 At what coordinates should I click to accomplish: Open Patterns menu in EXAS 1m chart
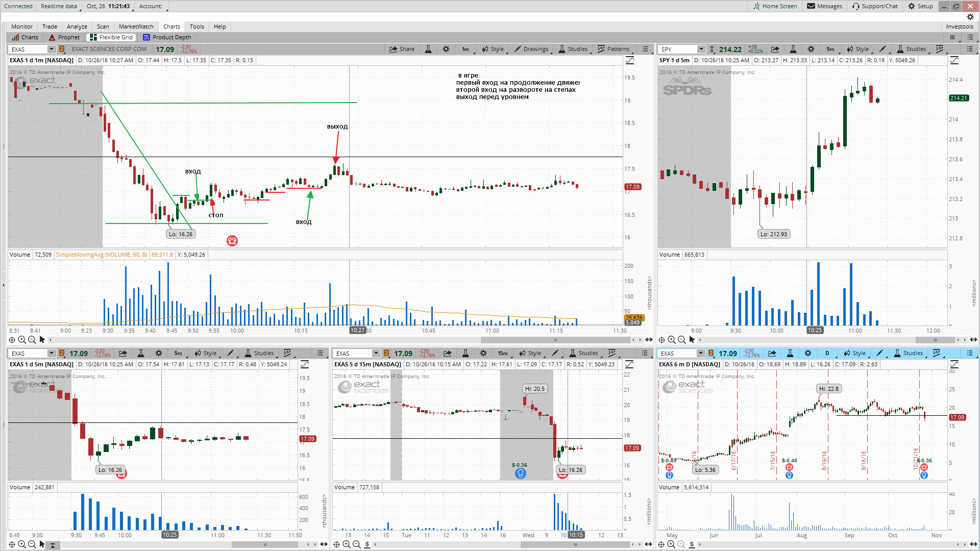point(614,49)
